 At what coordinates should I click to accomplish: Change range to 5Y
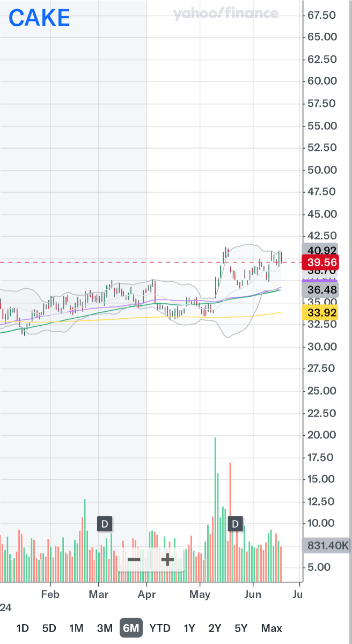coord(241,628)
